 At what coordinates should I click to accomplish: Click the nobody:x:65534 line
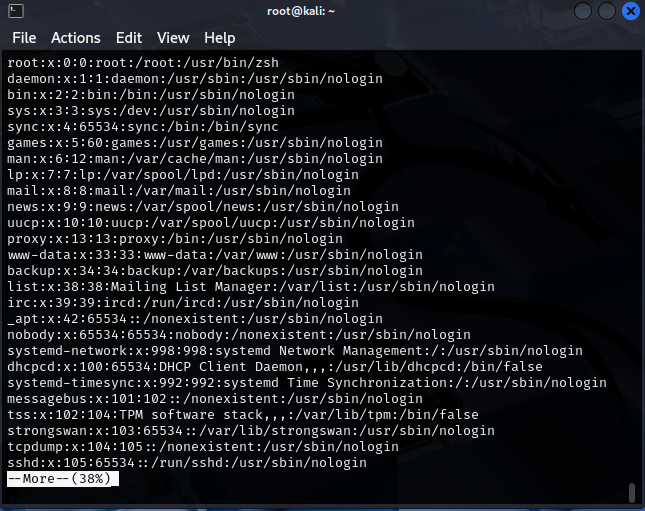click(x=239, y=335)
